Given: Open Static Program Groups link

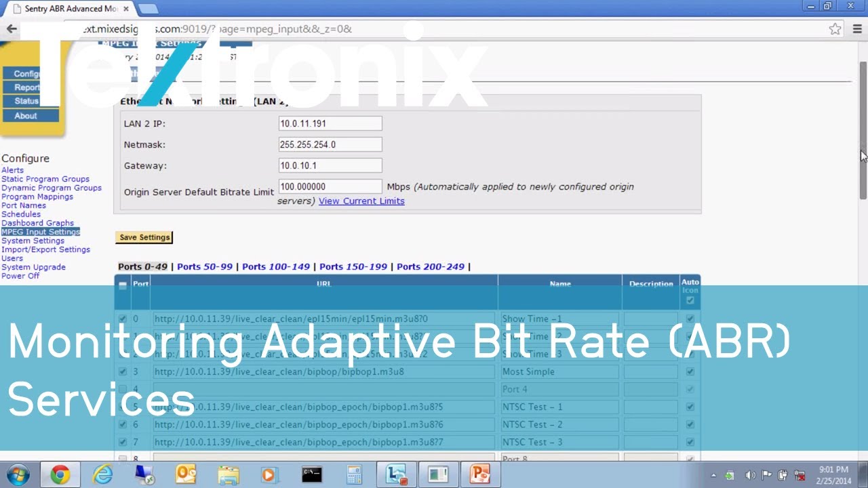Looking at the screenshot, I should pos(45,179).
